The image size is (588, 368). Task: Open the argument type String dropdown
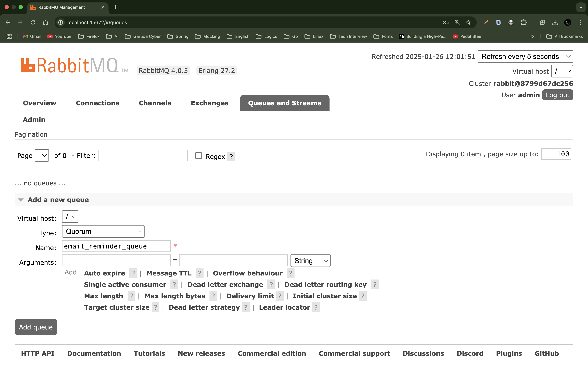[x=310, y=261]
